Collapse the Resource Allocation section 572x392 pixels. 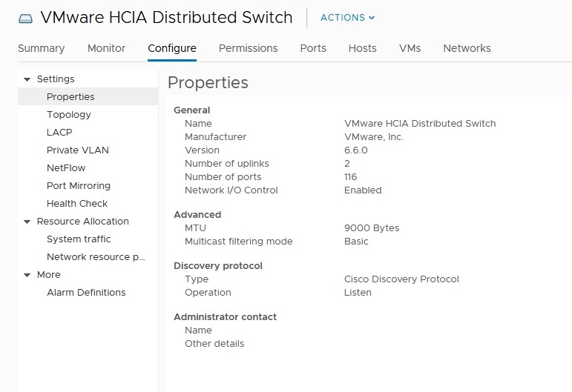click(x=27, y=222)
